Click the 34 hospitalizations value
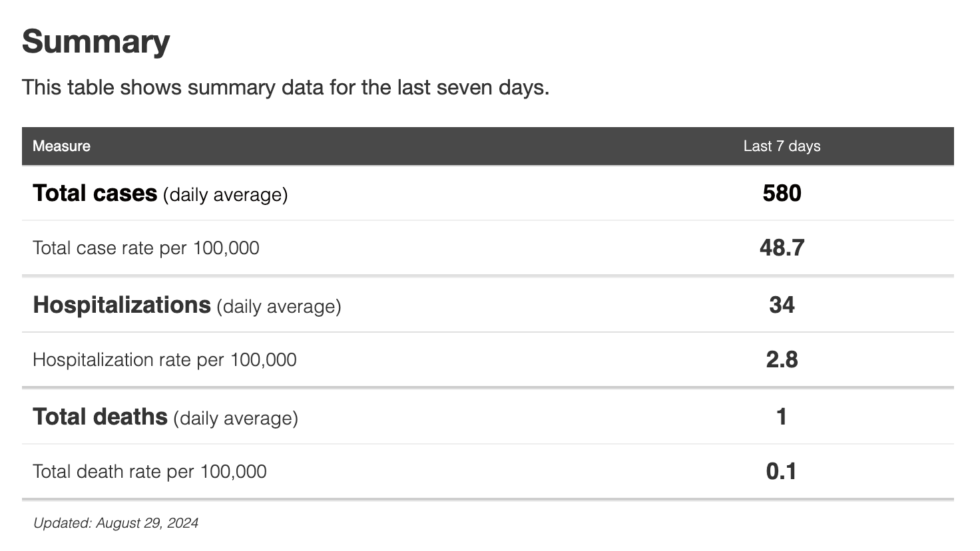Image resolution: width=980 pixels, height=551 pixels. (x=782, y=305)
